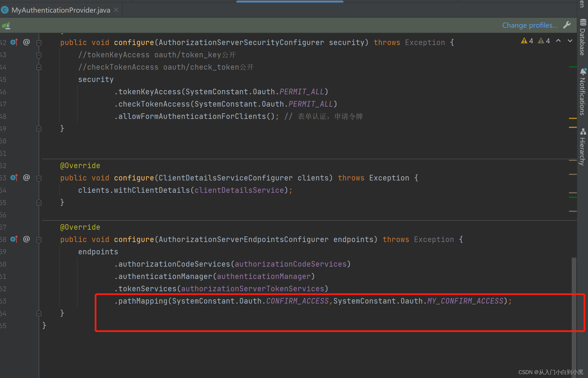Click fold end marker at line 55
Image resolution: width=588 pixels, height=378 pixels.
tap(39, 203)
